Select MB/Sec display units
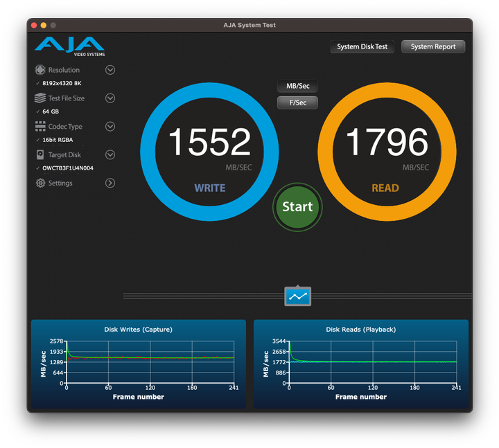This screenshot has width=499, height=448. click(x=297, y=87)
